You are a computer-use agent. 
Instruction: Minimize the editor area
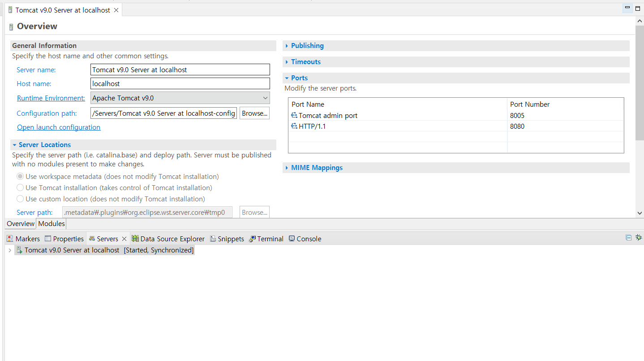click(628, 8)
